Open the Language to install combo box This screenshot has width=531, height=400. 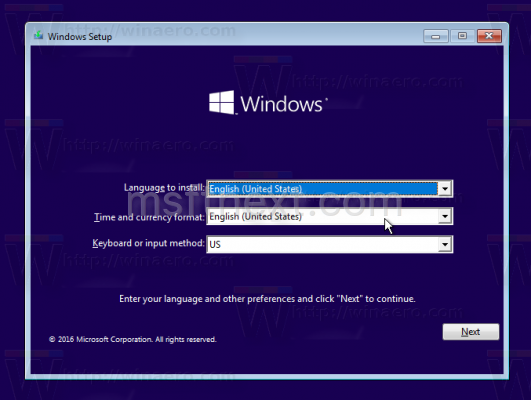pyautogui.click(x=330, y=189)
